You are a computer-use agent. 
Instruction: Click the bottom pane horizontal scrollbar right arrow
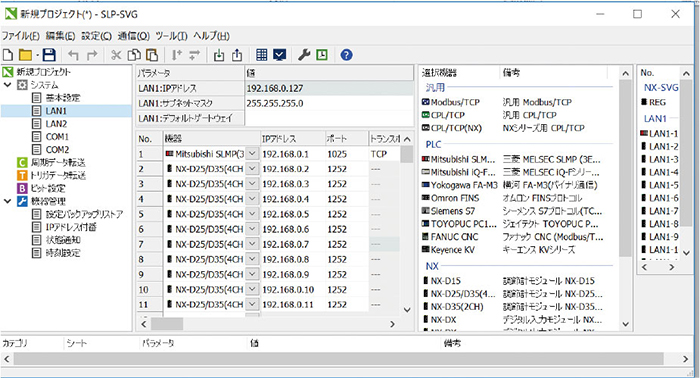[685, 359]
